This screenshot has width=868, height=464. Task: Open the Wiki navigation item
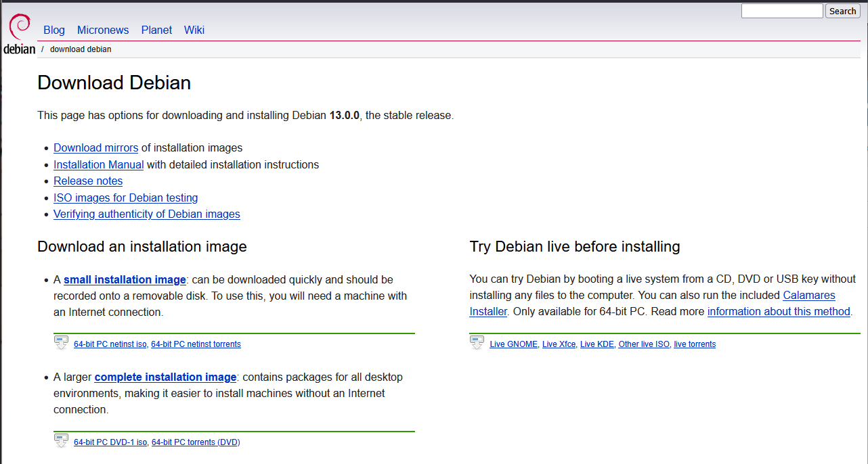click(194, 30)
